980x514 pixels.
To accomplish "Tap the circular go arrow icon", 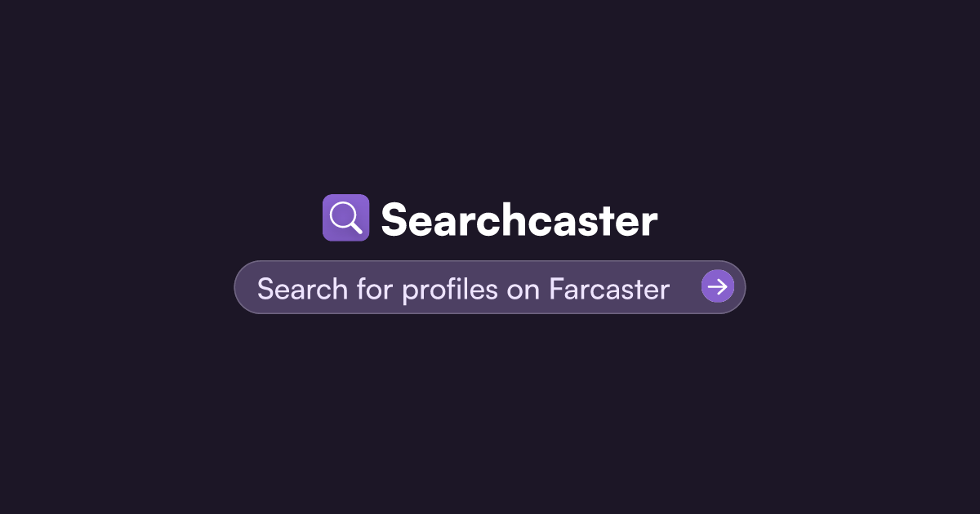I will coord(718,286).
